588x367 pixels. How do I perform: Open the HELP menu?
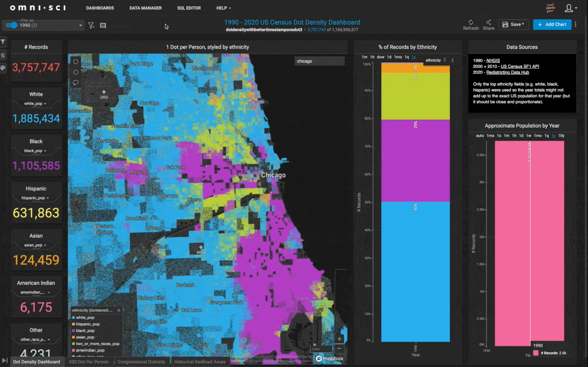(x=223, y=8)
